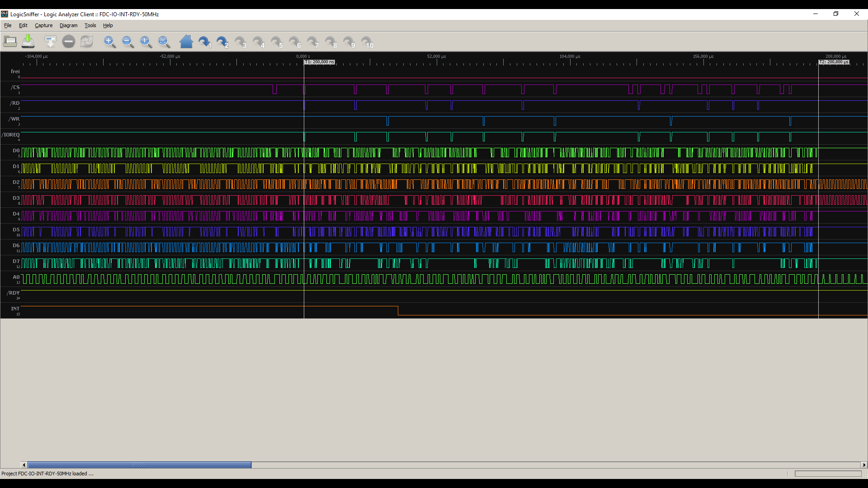Click the scrollbar right arrow
Image resolution: width=868 pixels, height=488 pixels.
pyautogui.click(x=864, y=465)
